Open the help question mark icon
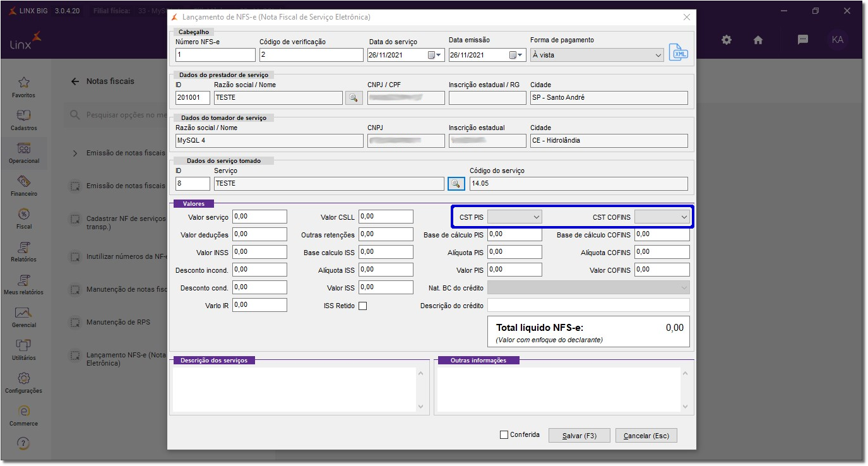The width and height of the screenshot is (868, 466). click(x=24, y=443)
